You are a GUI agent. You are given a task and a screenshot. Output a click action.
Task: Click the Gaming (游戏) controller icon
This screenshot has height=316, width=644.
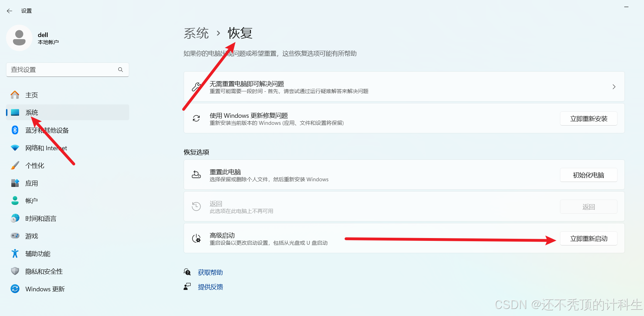click(15, 236)
